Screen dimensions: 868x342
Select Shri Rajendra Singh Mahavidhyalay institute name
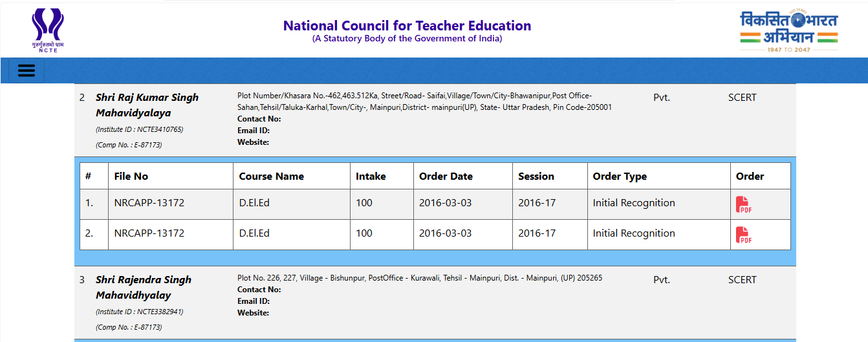(x=143, y=288)
